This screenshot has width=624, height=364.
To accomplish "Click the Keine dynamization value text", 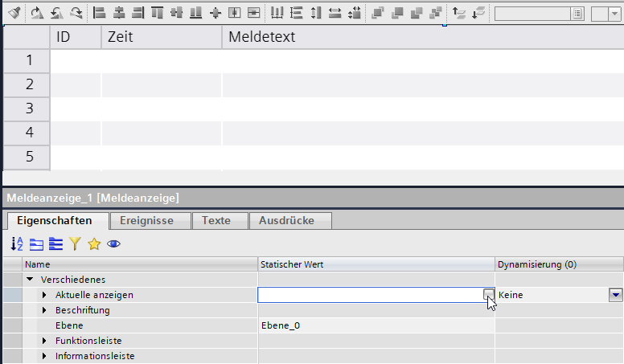I will [x=511, y=295].
